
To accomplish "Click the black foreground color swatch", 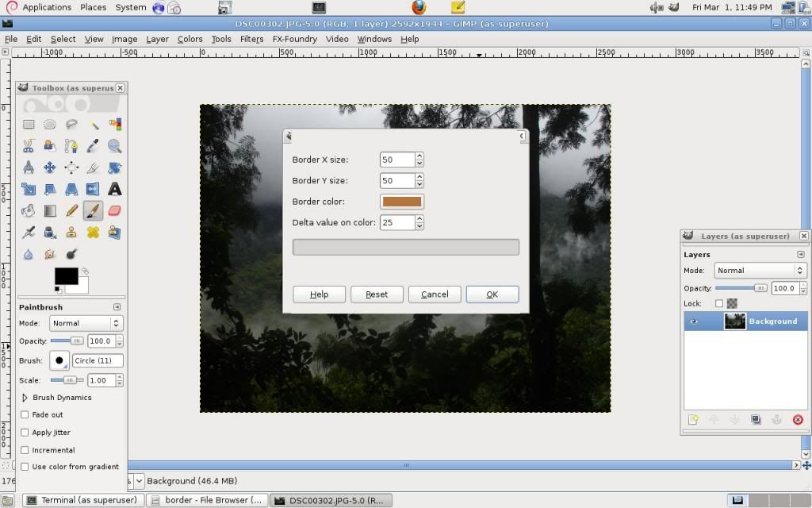I will [x=67, y=276].
